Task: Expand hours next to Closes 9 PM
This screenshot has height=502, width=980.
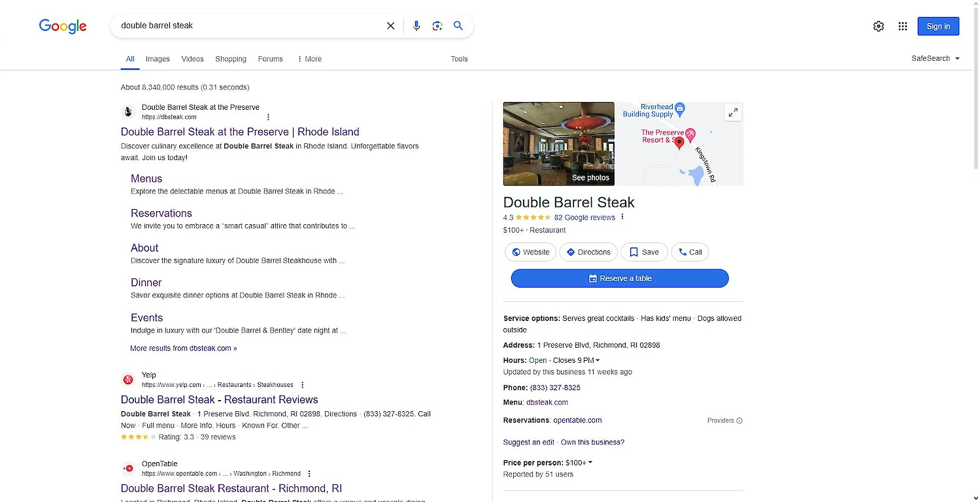Action: click(598, 361)
